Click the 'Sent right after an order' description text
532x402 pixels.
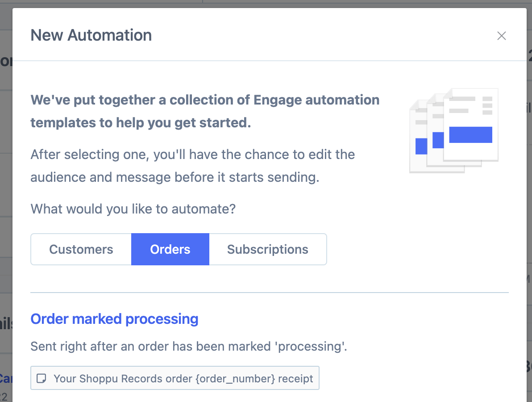click(188, 346)
